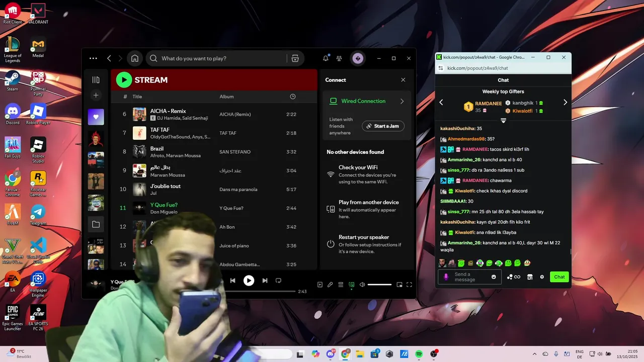Go forward with Spotify's right arrow
This screenshot has width=644, height=362.
pos(120,58)
